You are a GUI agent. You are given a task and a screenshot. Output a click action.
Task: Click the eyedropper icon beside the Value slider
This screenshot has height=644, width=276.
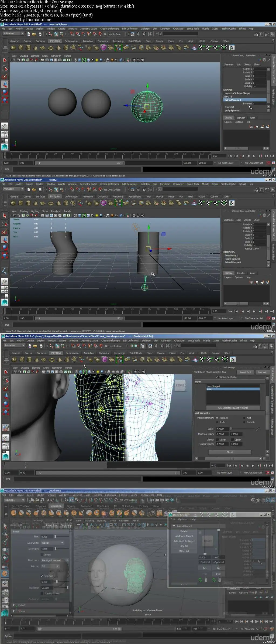[257, 429]
